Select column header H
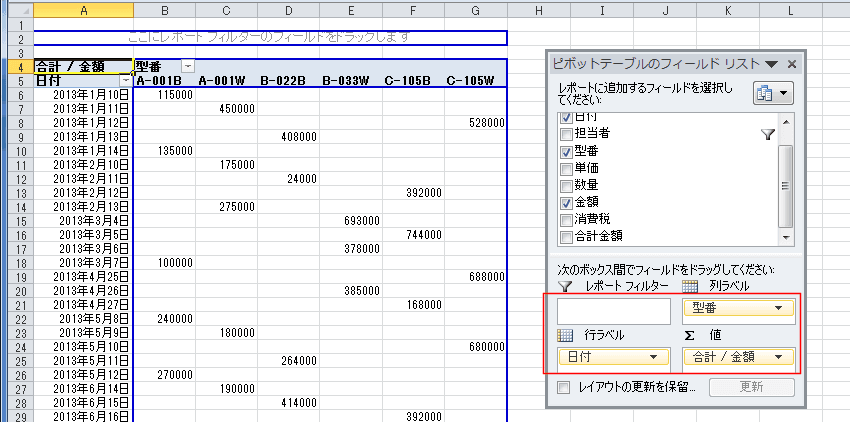 tap(538, 10)
